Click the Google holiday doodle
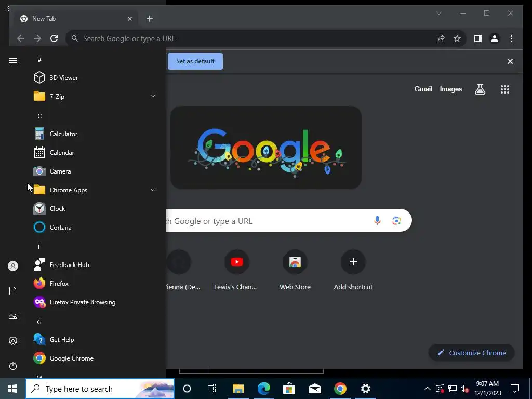 point(265,148)
